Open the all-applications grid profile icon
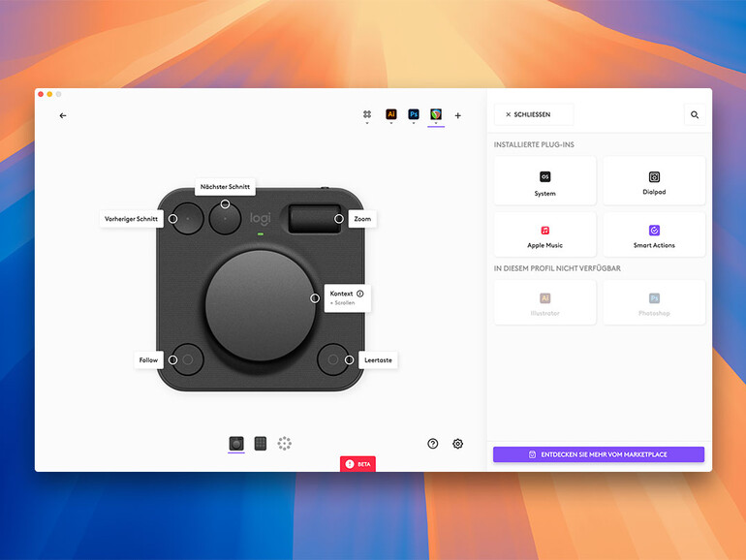Screen dimensions: 746x560 [367, 114]
